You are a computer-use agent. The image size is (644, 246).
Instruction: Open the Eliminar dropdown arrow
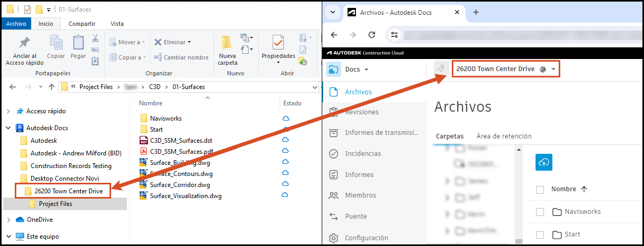click(189, 42)
